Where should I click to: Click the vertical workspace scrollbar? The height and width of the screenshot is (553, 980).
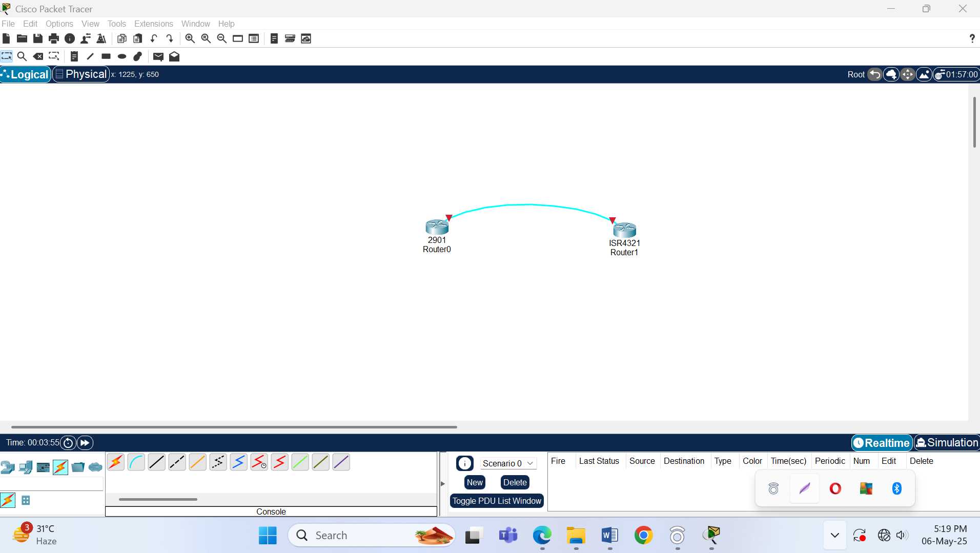[x=974, y=122]
